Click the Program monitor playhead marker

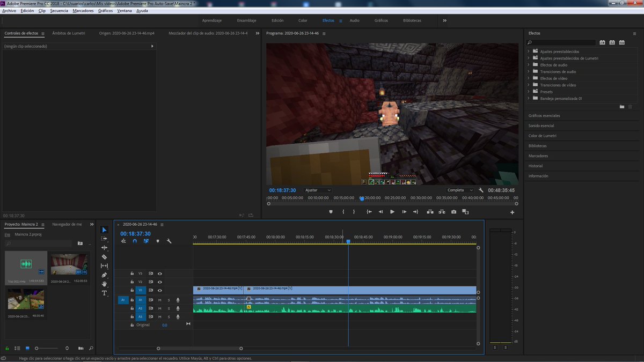point(362,198)
